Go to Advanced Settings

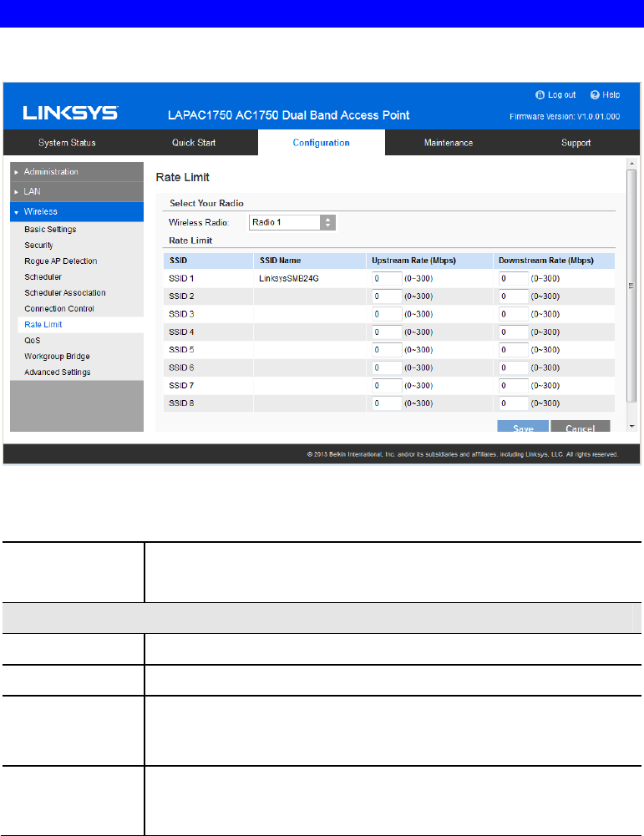pyautogui.click(x=58, y=372)
